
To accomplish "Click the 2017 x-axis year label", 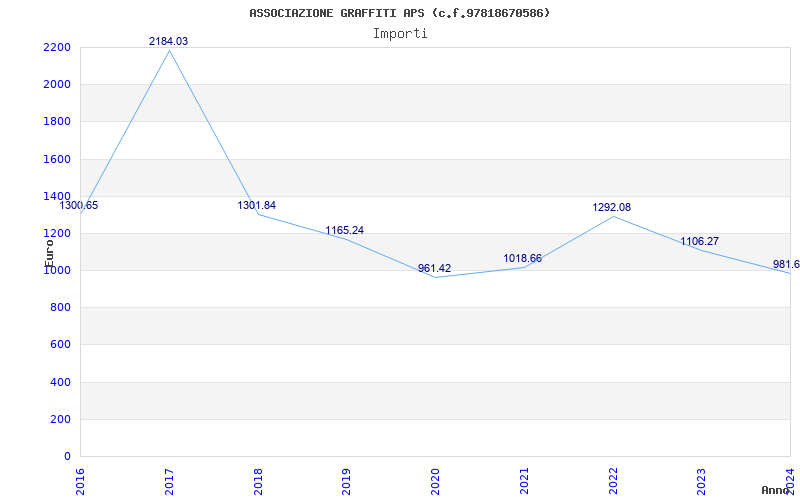I will pos(169,481).
